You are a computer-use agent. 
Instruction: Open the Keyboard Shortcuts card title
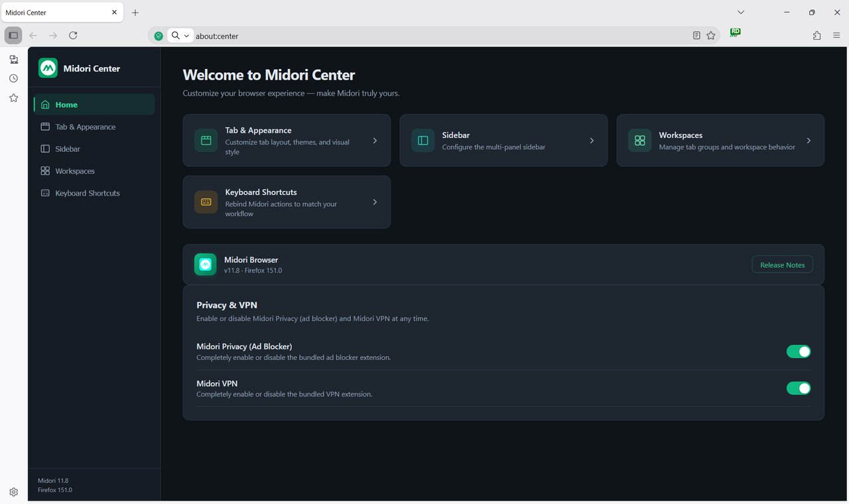tap(261, 192)
